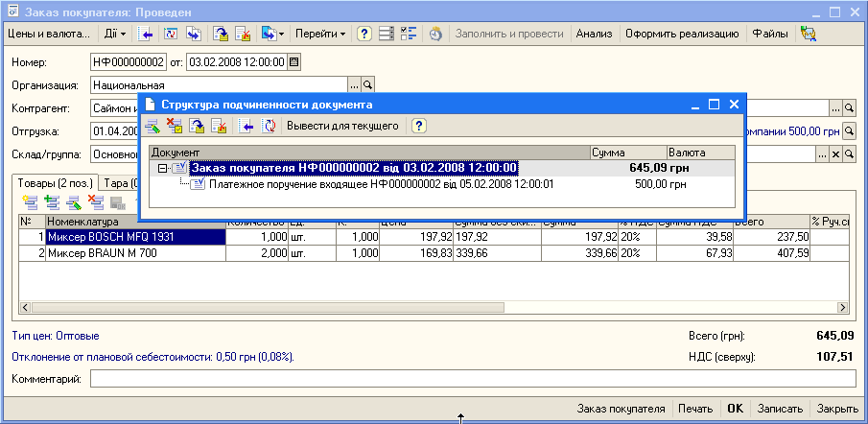Image resolution: width=868 pixels, height=424 pixels.
Task: Switch to the Товары (2 поз.) tab
Action: 55,183
